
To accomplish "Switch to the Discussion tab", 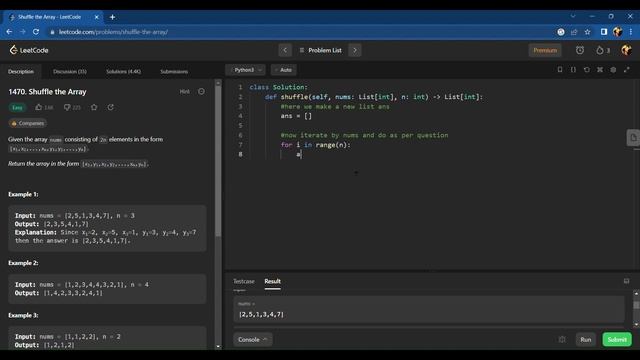I will point(70,71).
